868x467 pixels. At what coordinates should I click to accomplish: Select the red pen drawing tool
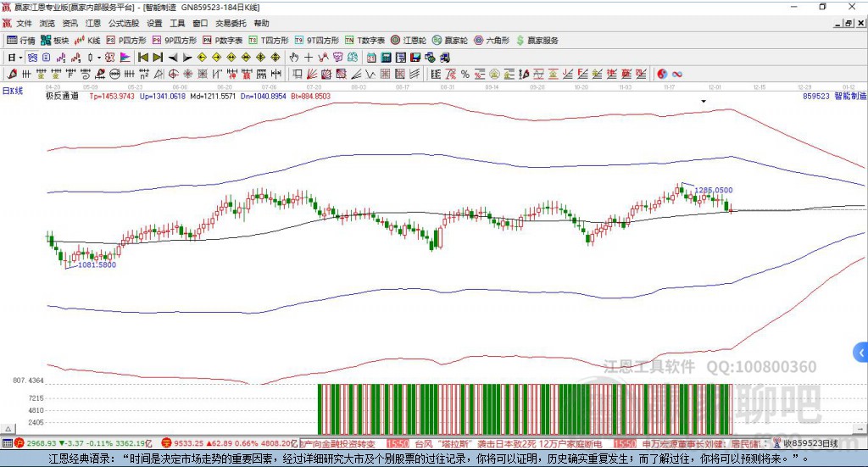coord(12,74)
